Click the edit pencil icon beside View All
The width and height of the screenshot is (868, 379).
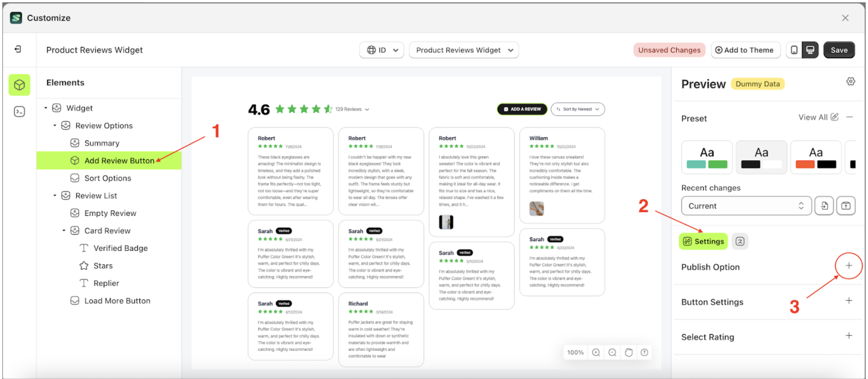point(834,117)
